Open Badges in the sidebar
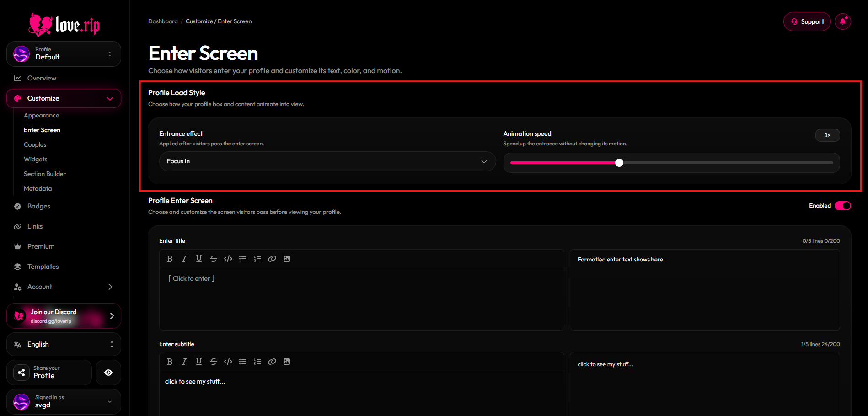The height and width of the screenshot is (416, 868). coord(64,206)
